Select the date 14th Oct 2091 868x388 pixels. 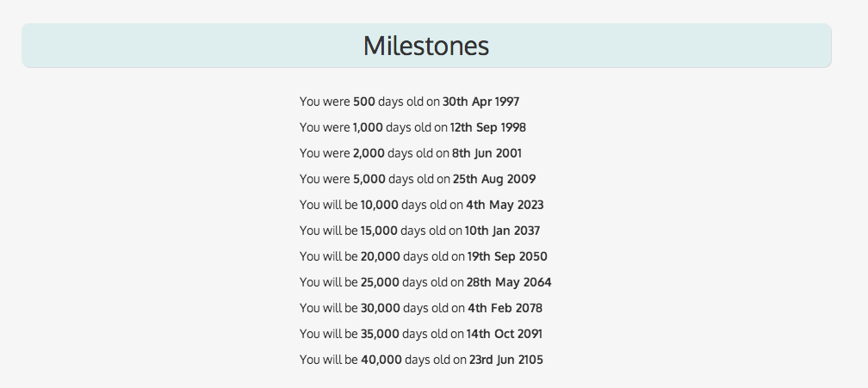[505, 334]
